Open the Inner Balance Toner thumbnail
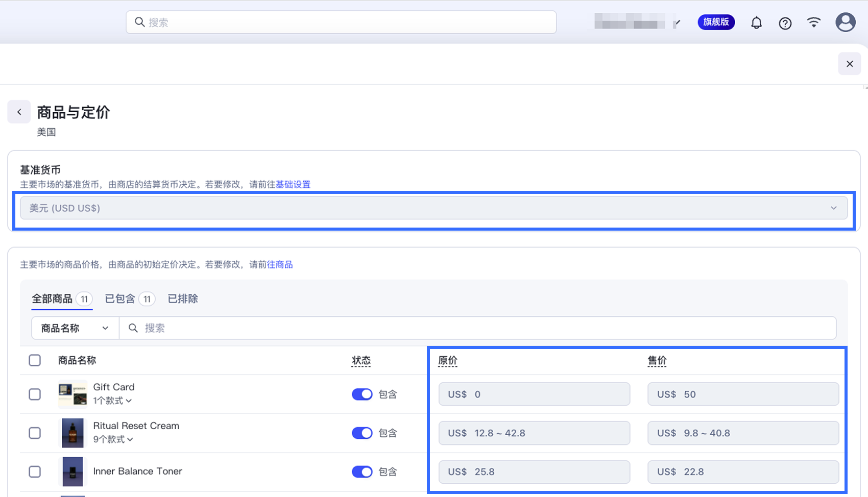Image resolution: width=868 pixels, height=497 pixels. pos(73,471)
